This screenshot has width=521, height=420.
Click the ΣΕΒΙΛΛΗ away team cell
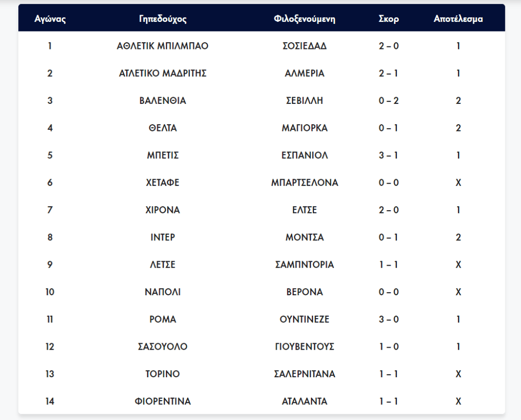[304, 101]
